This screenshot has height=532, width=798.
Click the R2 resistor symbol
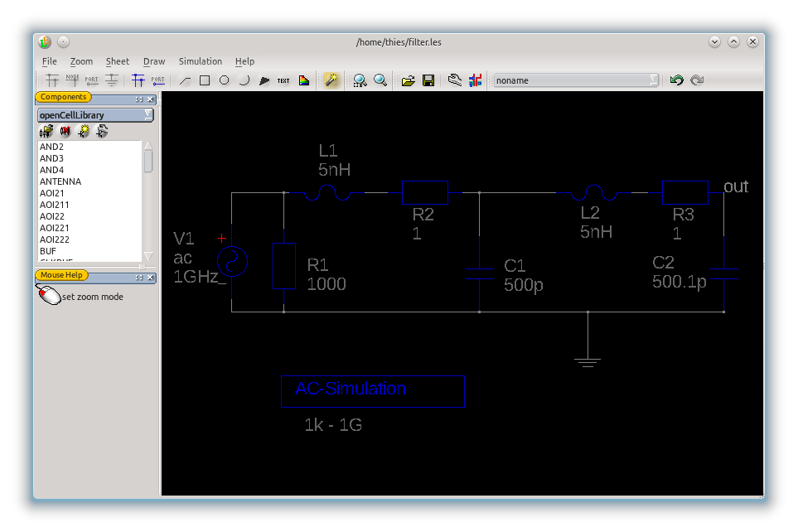point(425,192)
